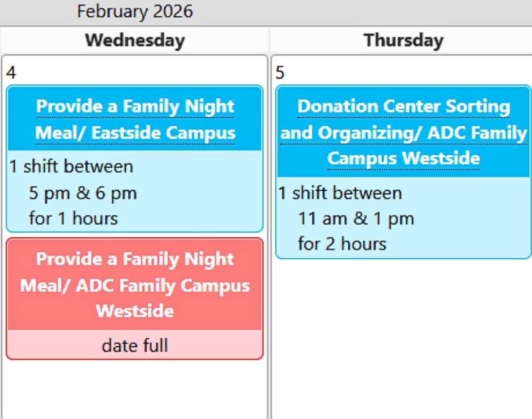Select day number 4 on Wednesday
Screen dimensions: 532x419
[11, 73]
